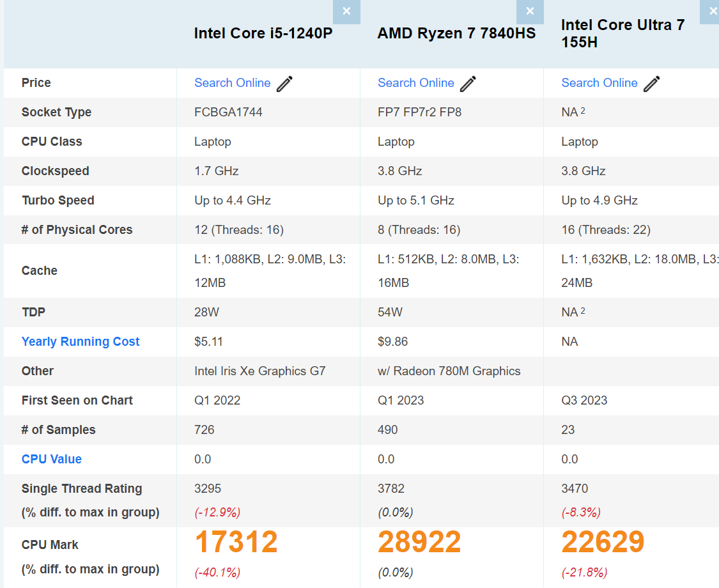Click the Price row label
Image resolution: width=719 pixels, height=588 pixels.
[36, 83]
